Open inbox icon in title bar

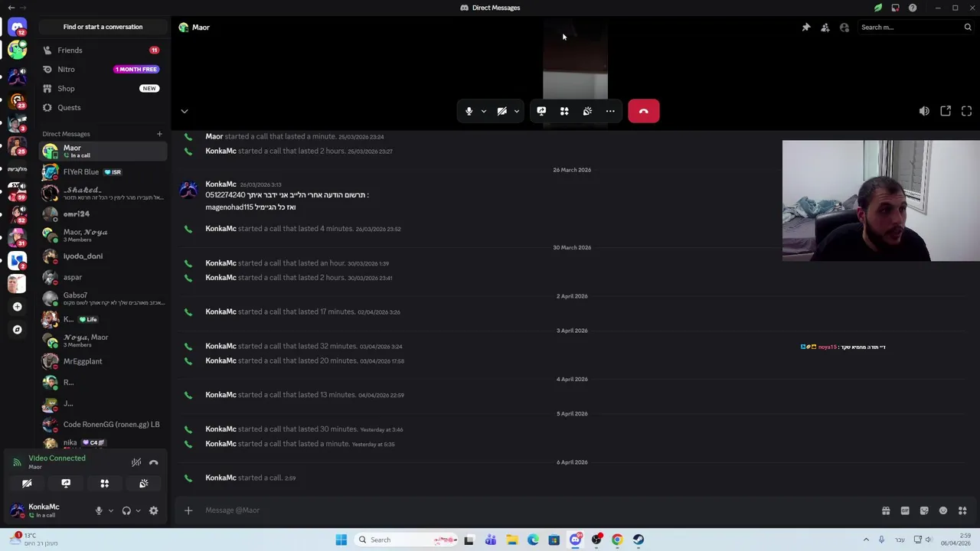coord(895,8)
